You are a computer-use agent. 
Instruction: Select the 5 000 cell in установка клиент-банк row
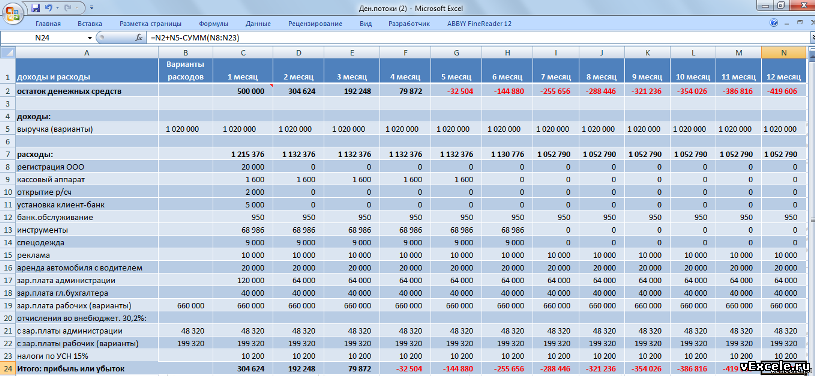point(243,204)
